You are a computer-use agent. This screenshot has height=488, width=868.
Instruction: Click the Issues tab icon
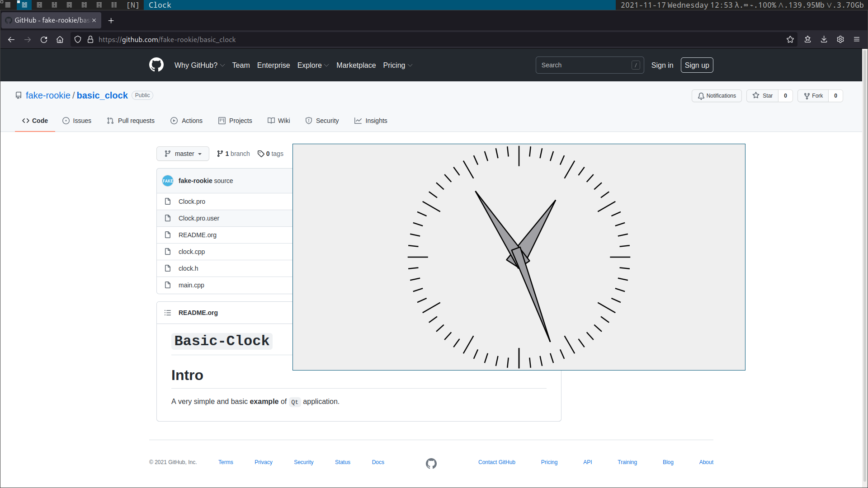[66, 120]
